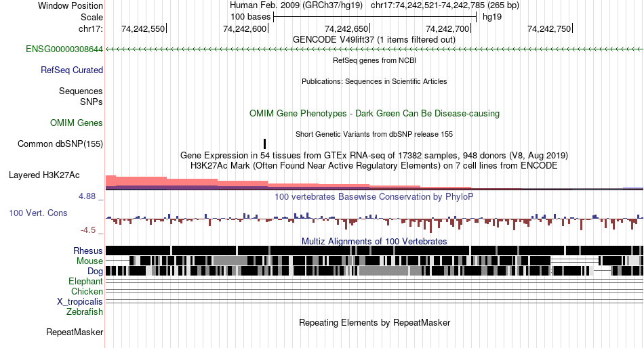Screen dimensions: 644x348
Task: Open the 100 Vert. Cons label
Action: 38,213
